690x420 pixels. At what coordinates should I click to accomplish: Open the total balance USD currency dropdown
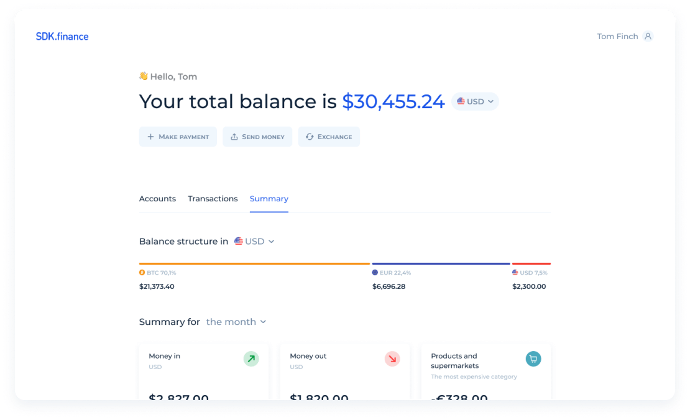point(475,101)
